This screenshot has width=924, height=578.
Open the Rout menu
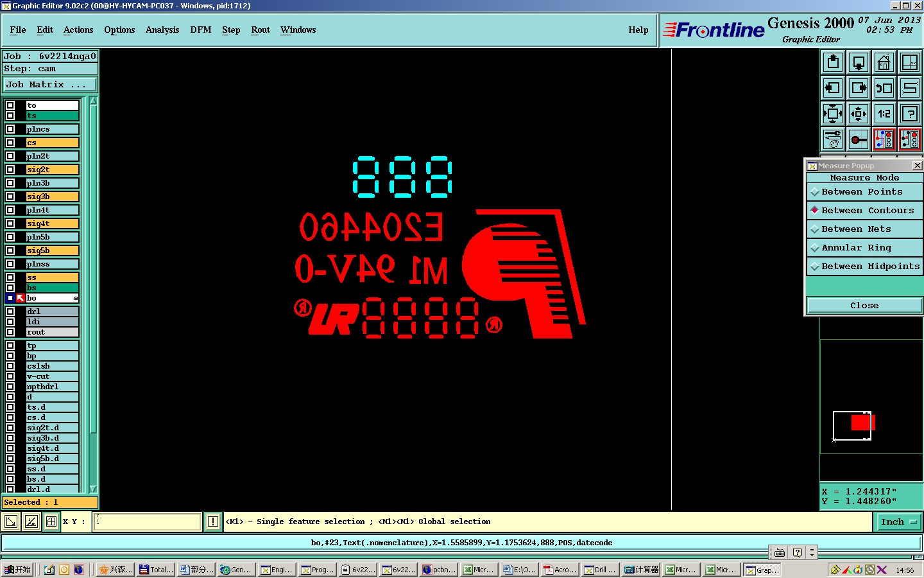tap(261, 30)
